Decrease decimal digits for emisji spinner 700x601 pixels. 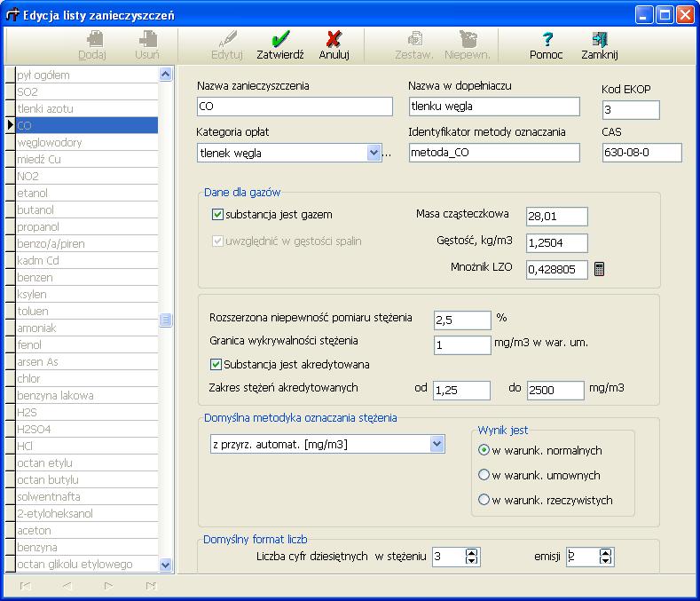point(605,561)
